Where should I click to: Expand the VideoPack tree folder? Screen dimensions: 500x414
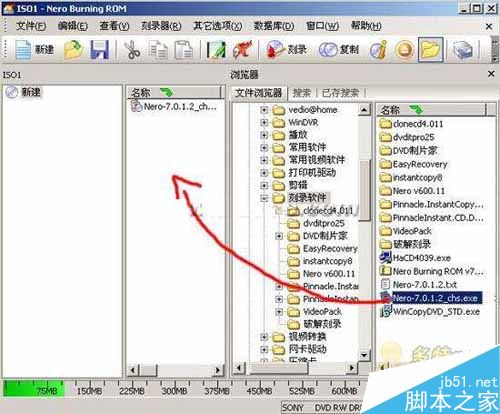point(279,312)
